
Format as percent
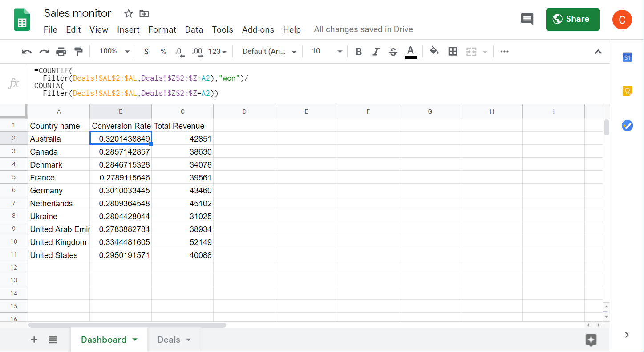[163, 52]
